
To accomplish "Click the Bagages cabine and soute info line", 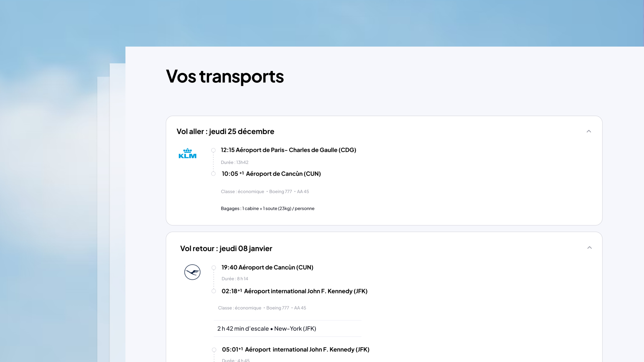I will coord(267,208).
